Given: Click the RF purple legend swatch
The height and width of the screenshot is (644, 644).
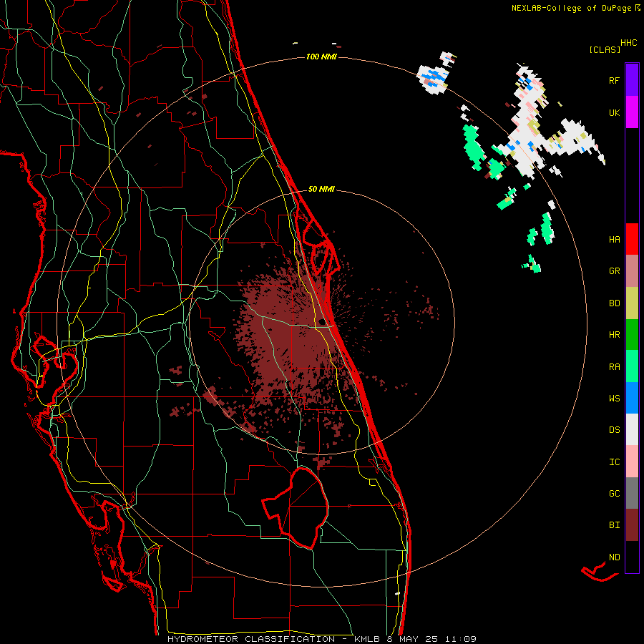Looking at the screenshot, I should point(632,80).
